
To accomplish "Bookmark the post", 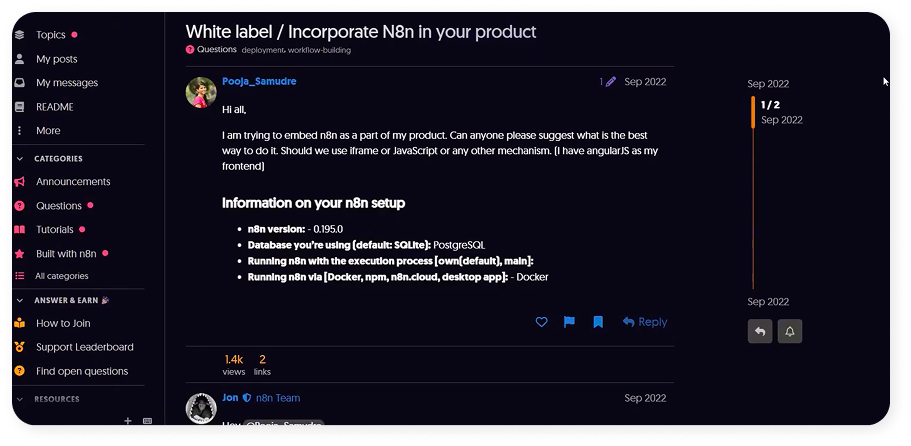I will point(598,322).
